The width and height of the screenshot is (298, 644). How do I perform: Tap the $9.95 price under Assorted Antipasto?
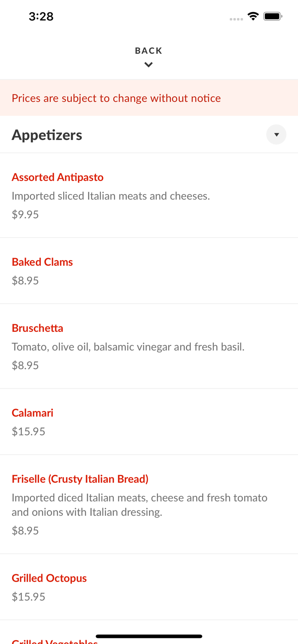(x=25, y=214)
